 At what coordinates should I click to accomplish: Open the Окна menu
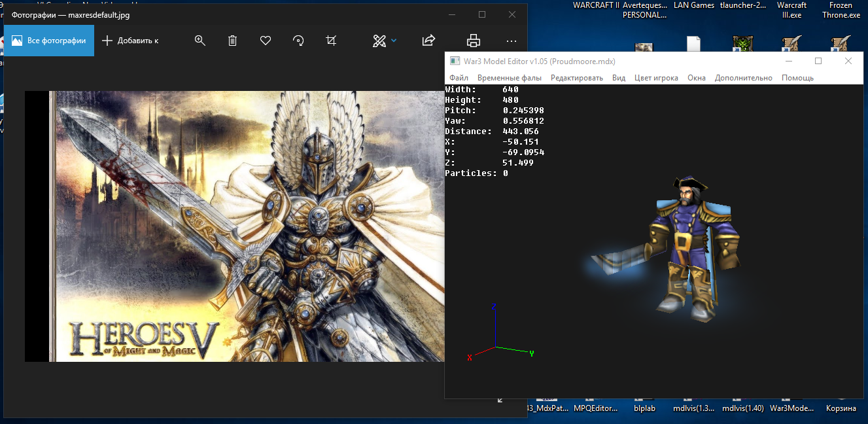click(697, 78)
